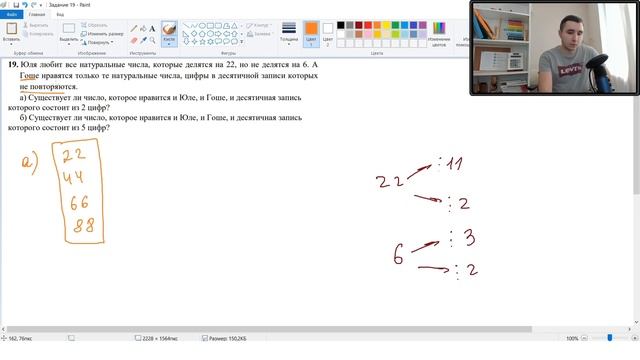Select the Fill with color bucket tool
Image resolution: width=640 pixels, height=360 pixels.
pyautogui.click(x=143, y=29)
